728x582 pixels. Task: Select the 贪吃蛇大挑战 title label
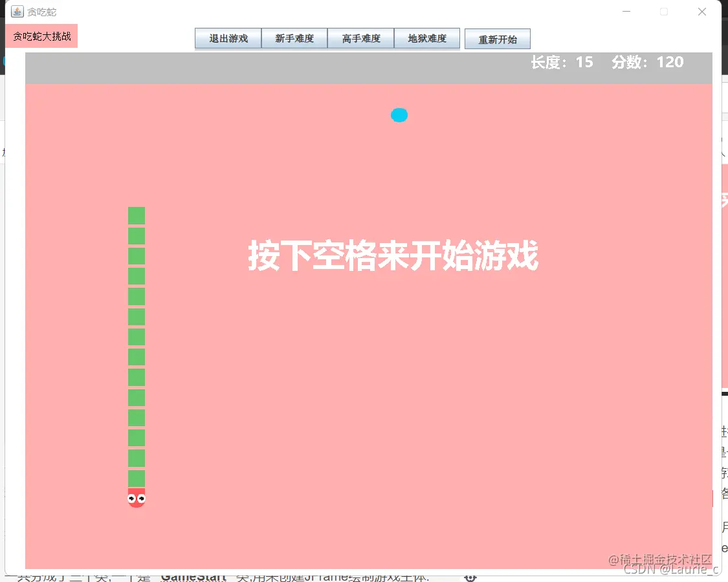pos(40,36)
